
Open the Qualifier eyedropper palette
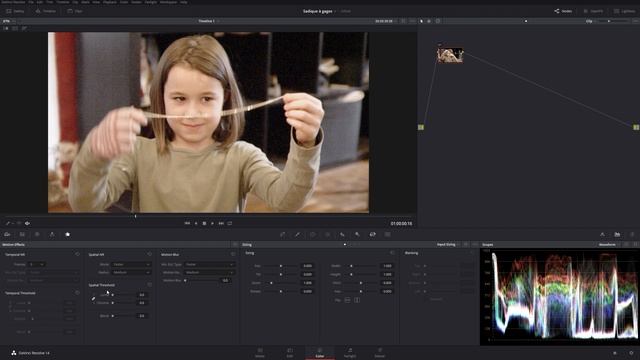point(298,234)
